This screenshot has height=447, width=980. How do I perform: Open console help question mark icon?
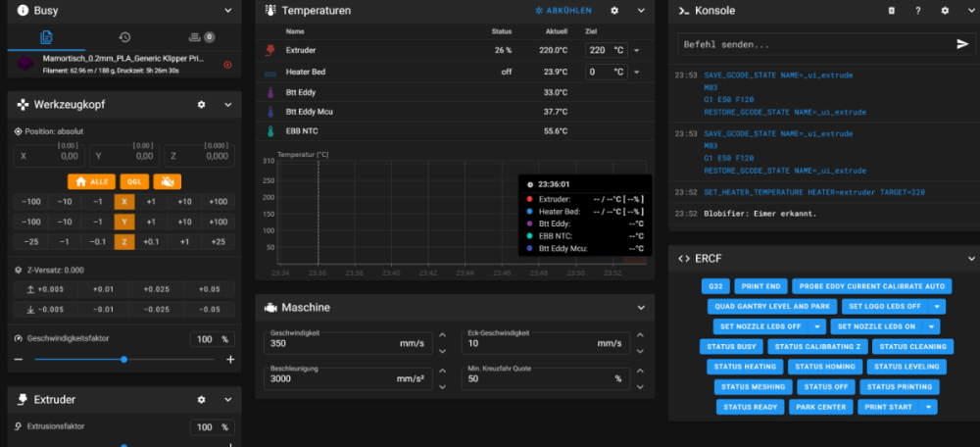click(x=918, y=11)
